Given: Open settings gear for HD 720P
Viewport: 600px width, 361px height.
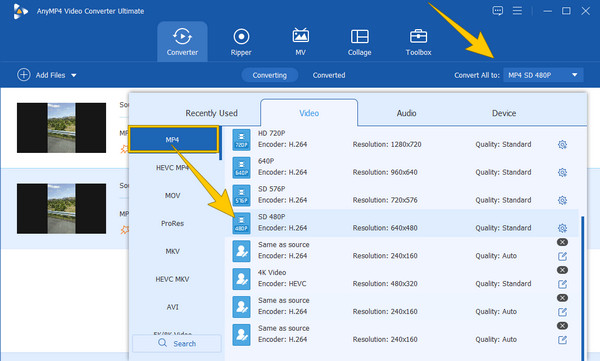Looking at the screenshot, I should [562, 145].
